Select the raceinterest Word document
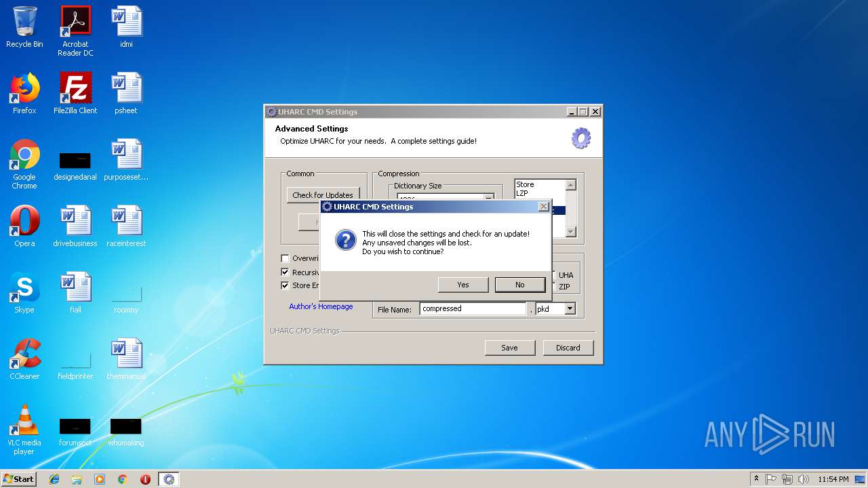Image resolution: width=868 pixels, height=488 pixels. pos(126,226)
